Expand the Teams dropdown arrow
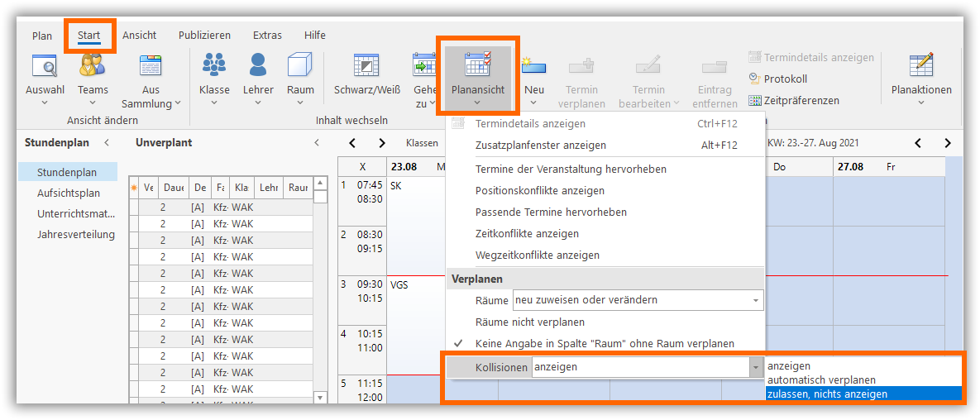 click(93, 103)
